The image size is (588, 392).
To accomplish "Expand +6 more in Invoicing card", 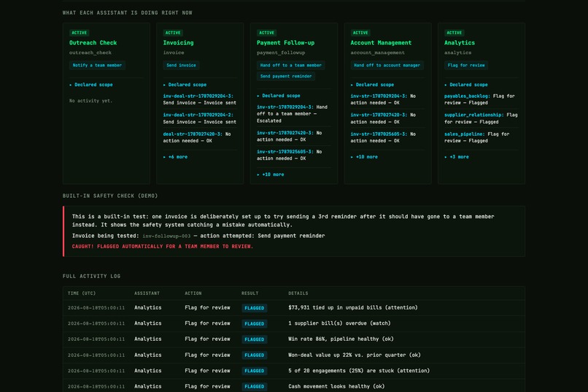I will (176, 157).
